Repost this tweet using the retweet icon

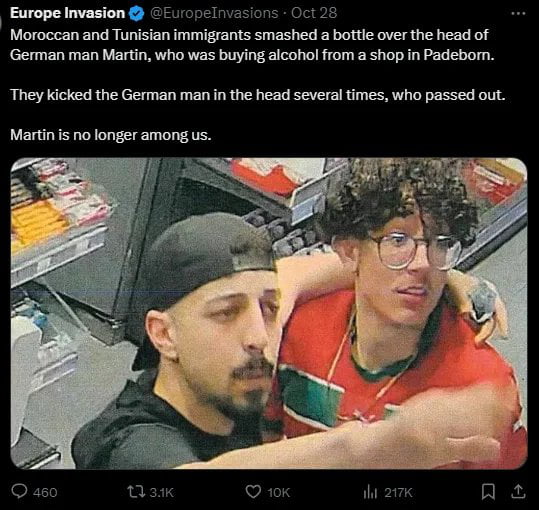[135, 492]
